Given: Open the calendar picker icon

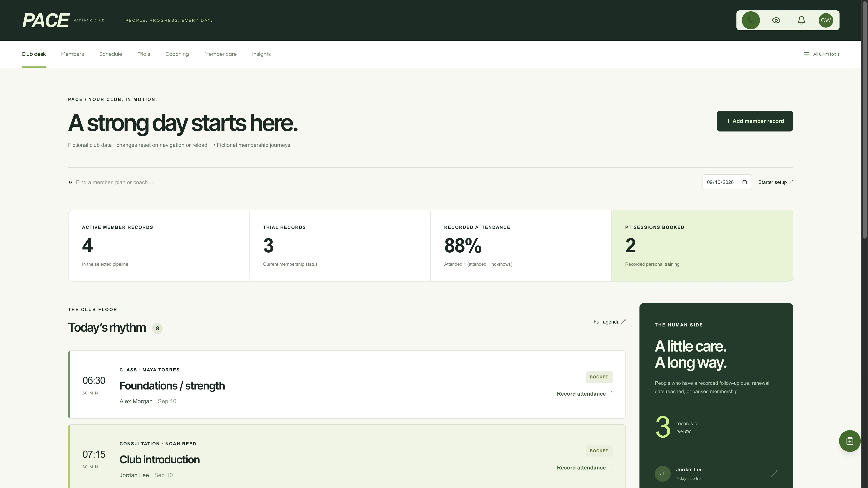Looking at the screenshot, I should pos(744,182).
